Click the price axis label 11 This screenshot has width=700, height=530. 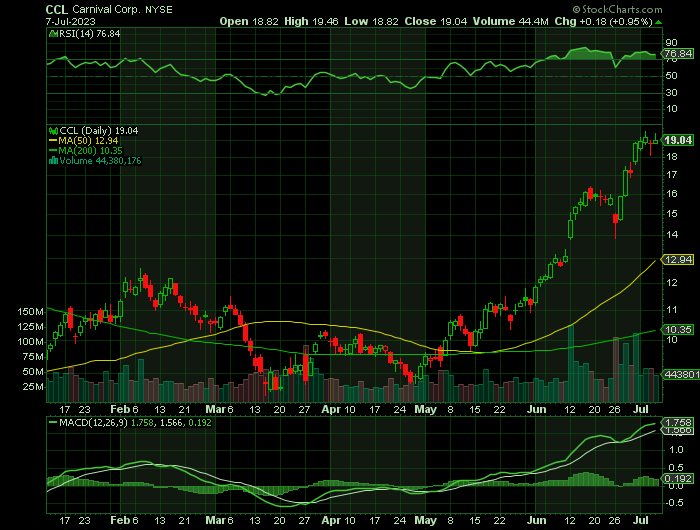[671, 310]
